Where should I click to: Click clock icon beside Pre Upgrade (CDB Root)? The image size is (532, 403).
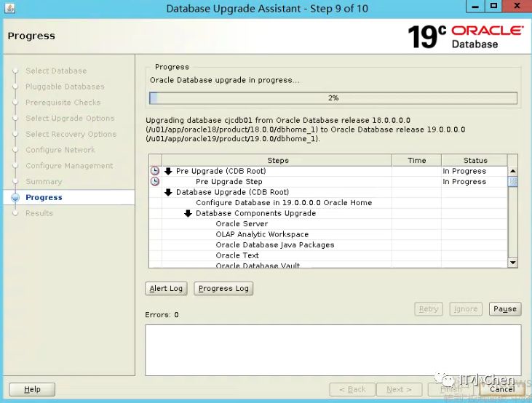click(155, 171)
